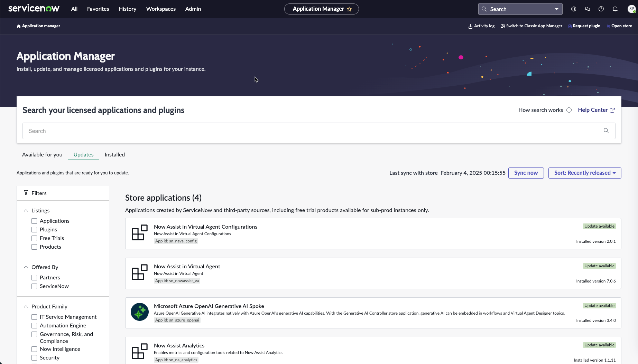
Task: Open the All menu
Action: click(x=74, y=9)
